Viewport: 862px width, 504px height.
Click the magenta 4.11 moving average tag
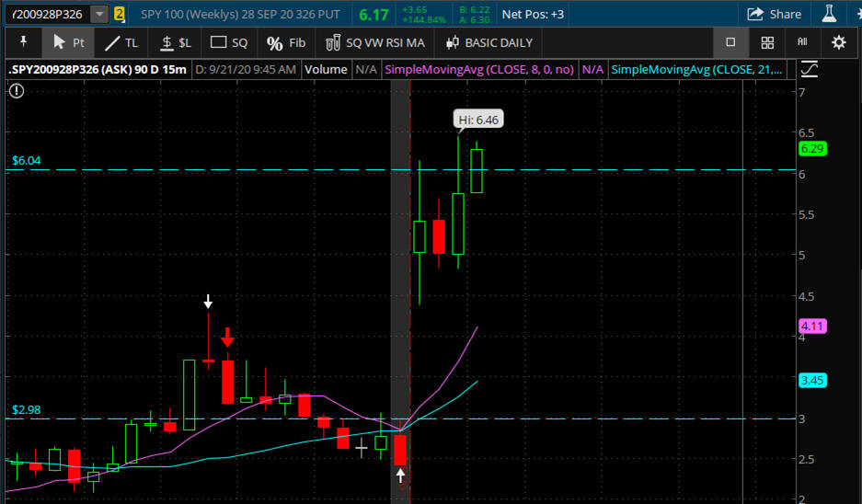tap(812, 326)
